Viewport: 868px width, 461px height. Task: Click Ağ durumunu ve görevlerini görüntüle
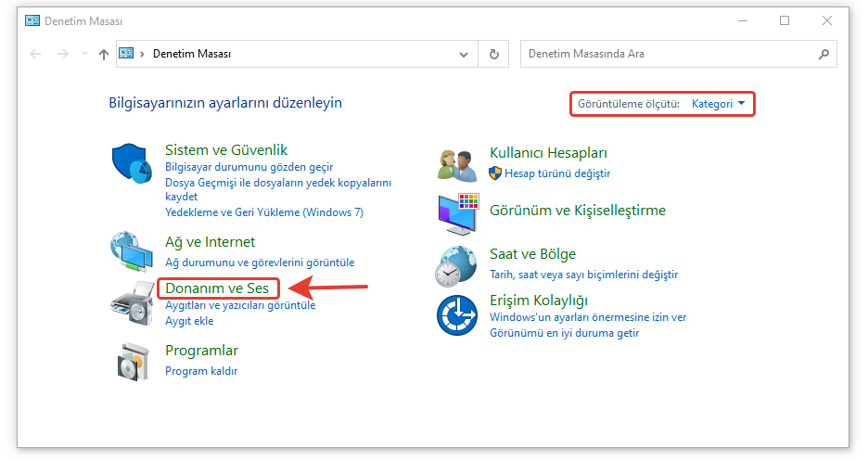(259, 263)
